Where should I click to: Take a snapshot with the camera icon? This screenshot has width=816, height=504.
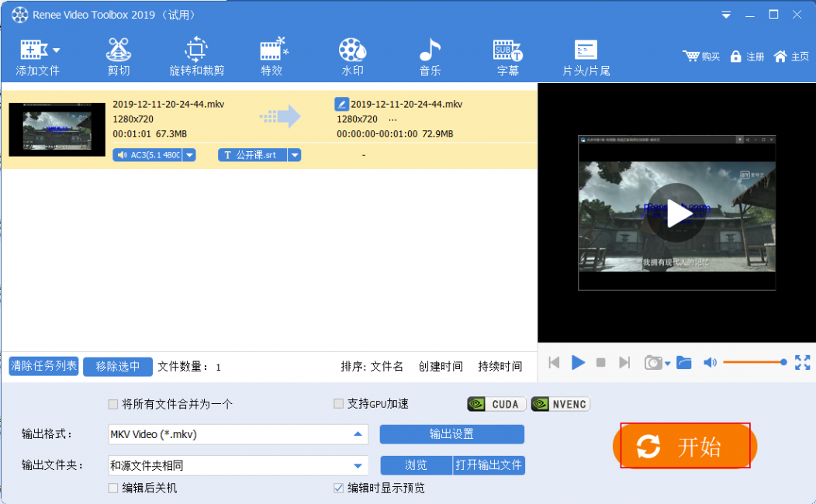click(x=653, y=363)
